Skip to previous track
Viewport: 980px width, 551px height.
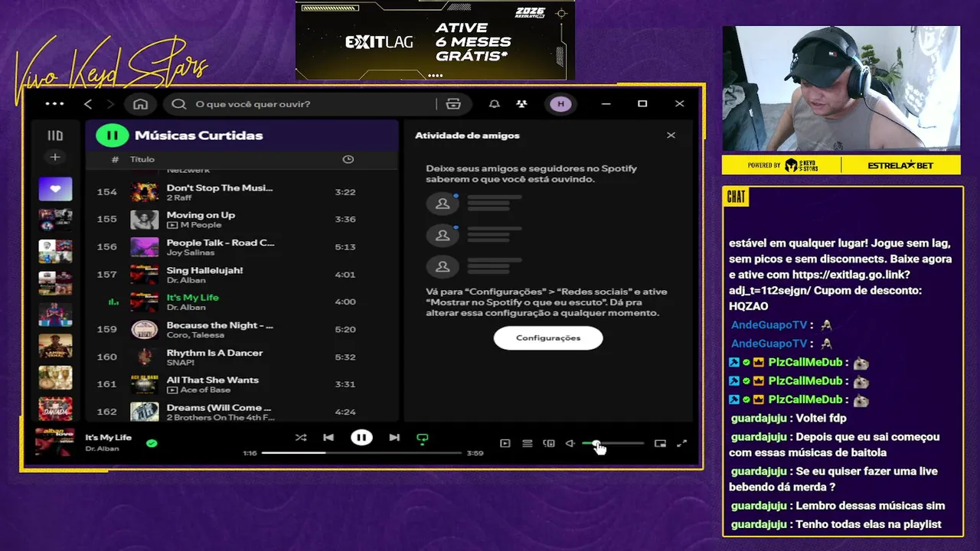(328, 438)
